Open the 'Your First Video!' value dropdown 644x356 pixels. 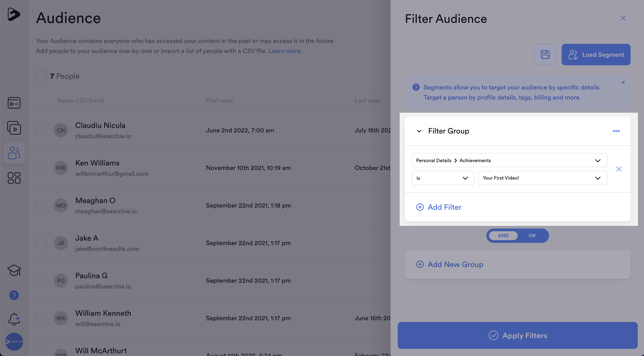542,178
